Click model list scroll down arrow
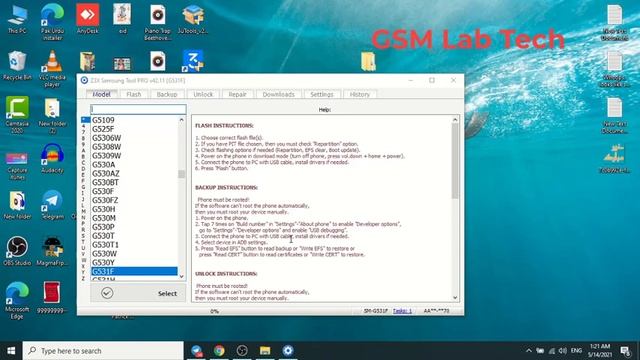This screenshot has height=360, width=640. pos(182,276)
